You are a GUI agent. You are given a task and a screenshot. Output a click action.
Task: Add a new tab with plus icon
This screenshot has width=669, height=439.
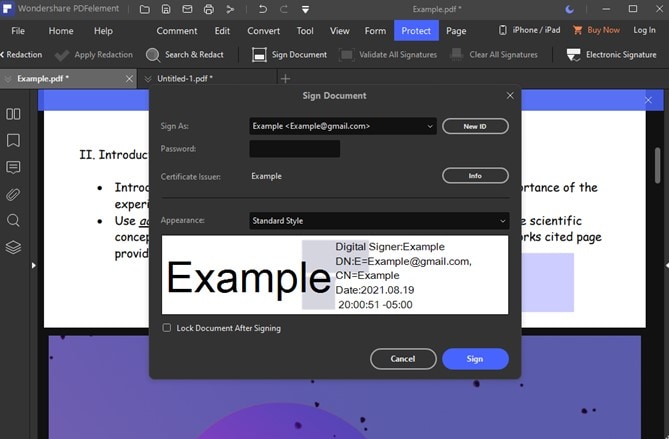point(285,78)
